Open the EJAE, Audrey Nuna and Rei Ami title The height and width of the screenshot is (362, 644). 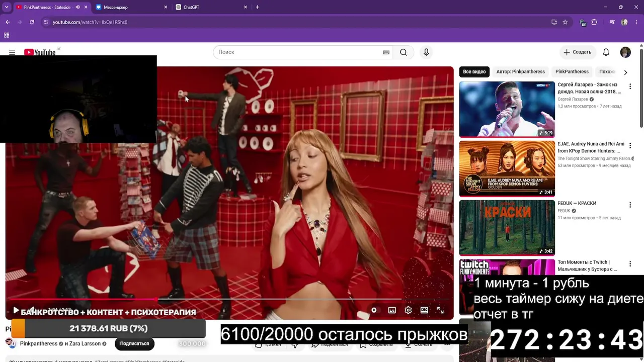pyautogui.click(x=591, y=147)
